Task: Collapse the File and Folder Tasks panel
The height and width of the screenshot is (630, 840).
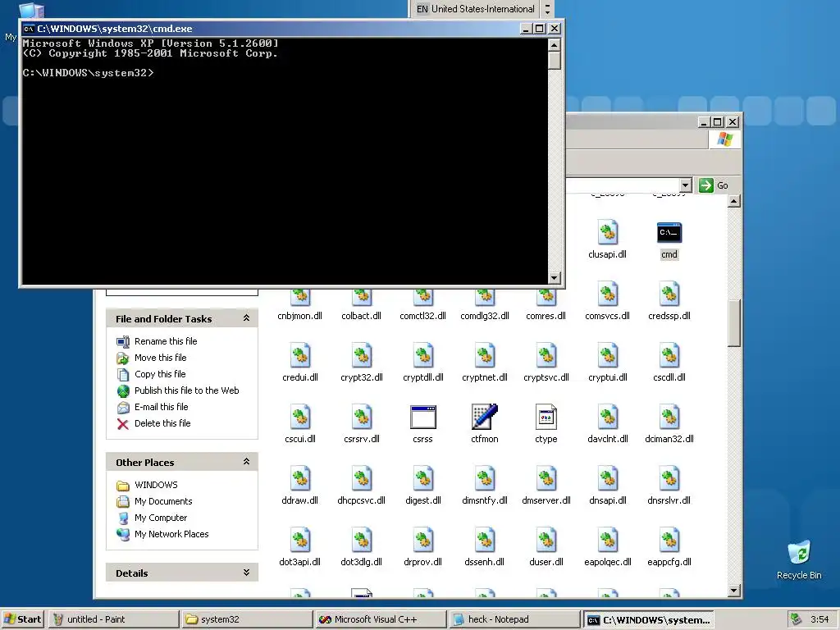Action: 246,318
